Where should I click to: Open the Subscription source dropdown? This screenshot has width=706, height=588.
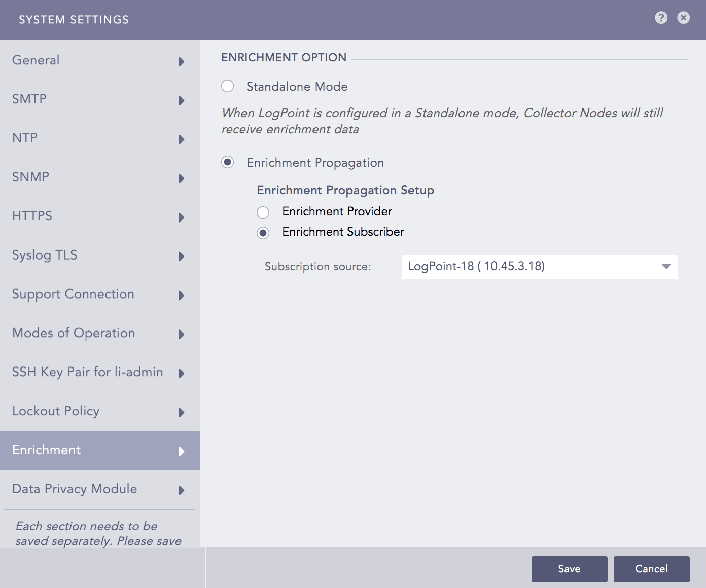pos(665,267)
